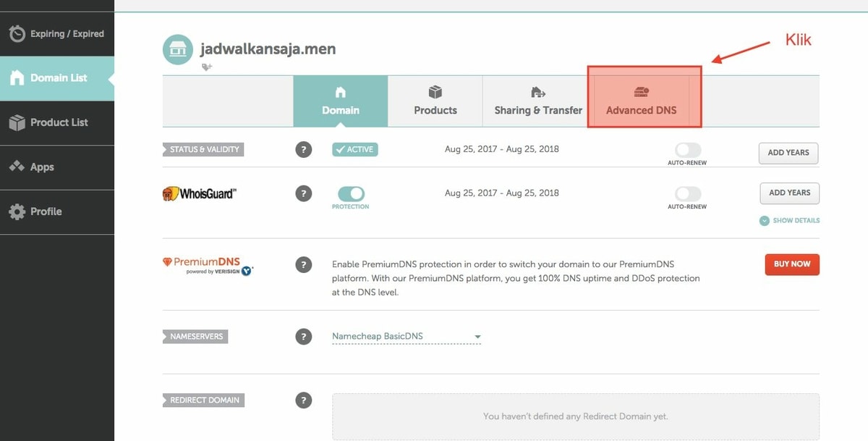
Task: Click the round storefront icon by jadwalkansaja.men
Action: point(177,50)
